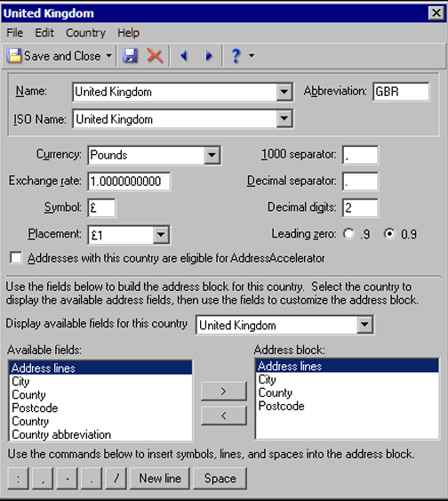Expand the Currency dropdown
The image size is (448, 501).
212,156
